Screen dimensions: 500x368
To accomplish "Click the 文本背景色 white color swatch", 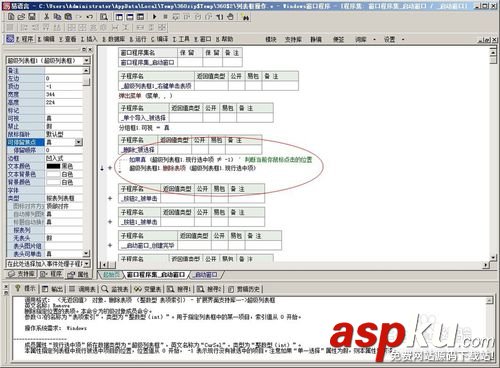I will click(53, 174).
